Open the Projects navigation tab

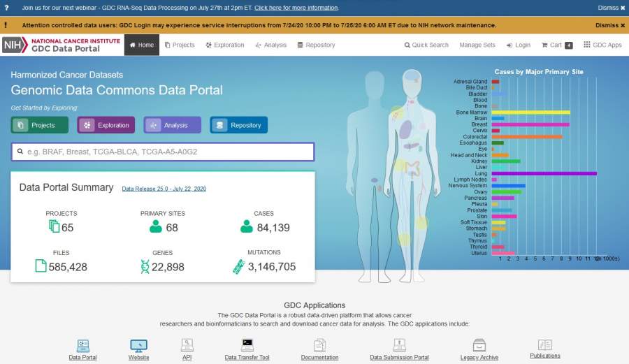point(180,45)
